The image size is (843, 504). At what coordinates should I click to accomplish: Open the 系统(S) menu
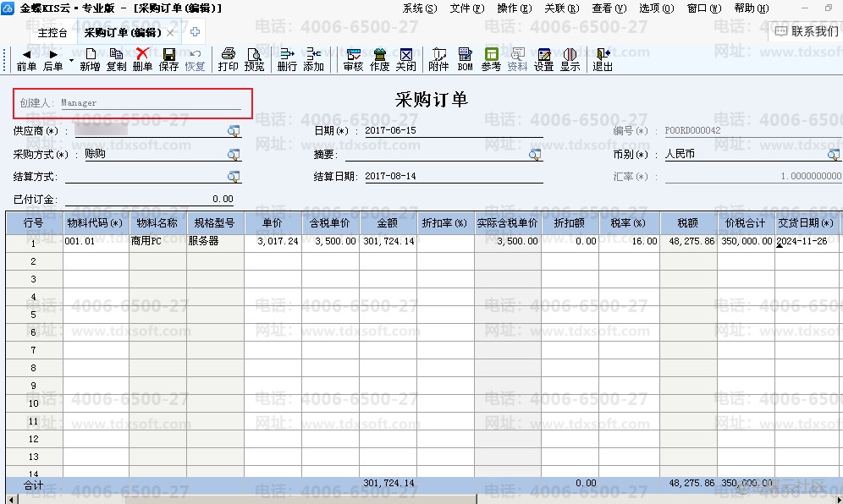[420, 8]
